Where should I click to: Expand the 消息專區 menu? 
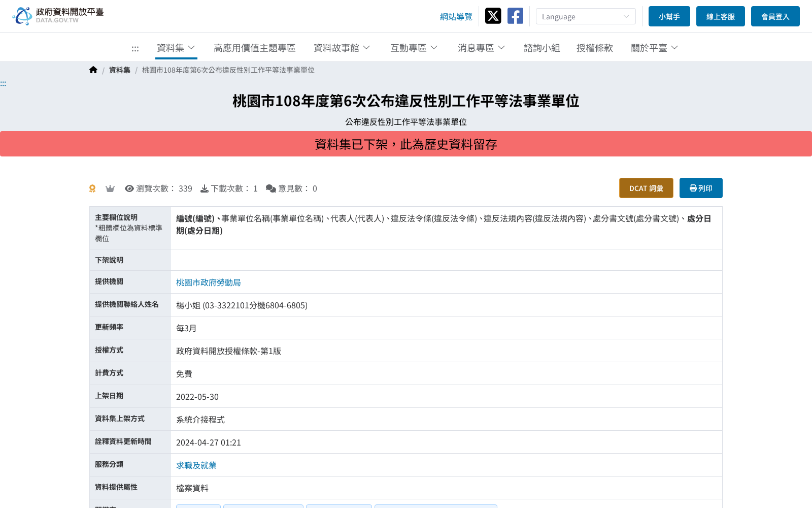click(482, 48)
